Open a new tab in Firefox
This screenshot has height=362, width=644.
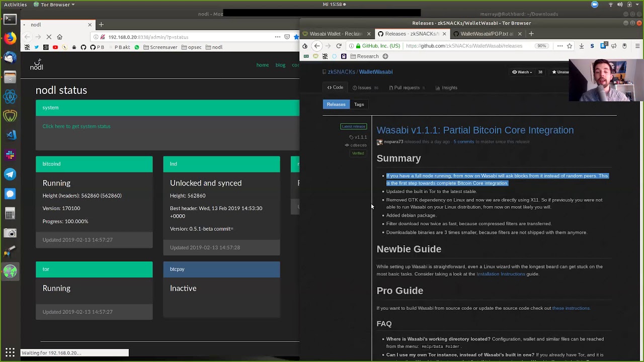click(101, 24)
